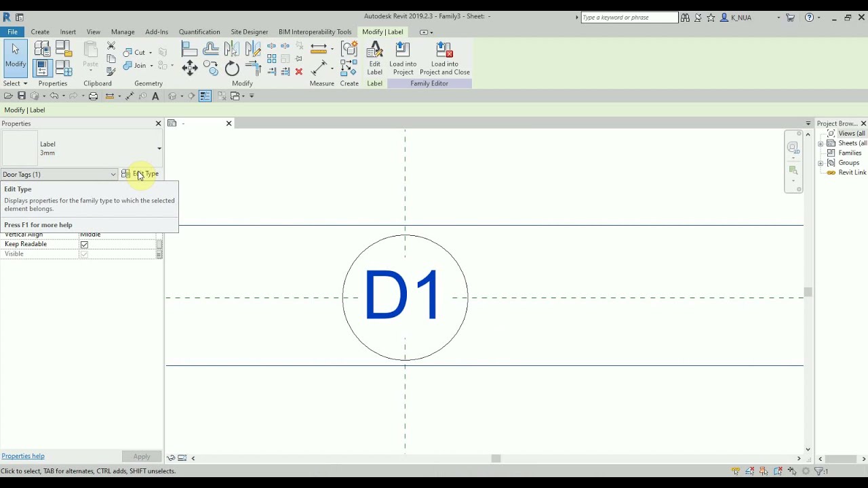This screenshot has width=868, height=488.
Task: Click Cut to Clipboard scissors icon
Action: [111, 45]
